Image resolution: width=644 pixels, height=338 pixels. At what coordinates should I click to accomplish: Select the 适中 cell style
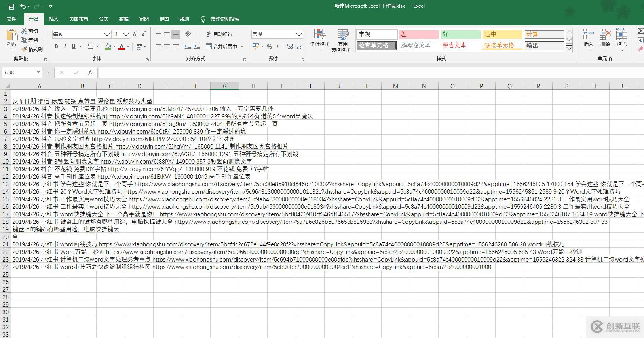(502, 34)
